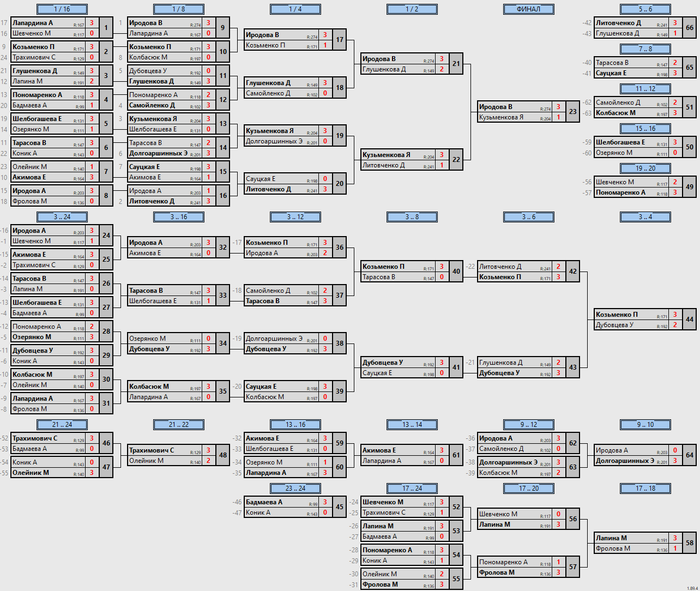Screen dimensions: 700x591
Task: Click 'Бадмаева А' in match 45
Action: [x=264, y=502]
